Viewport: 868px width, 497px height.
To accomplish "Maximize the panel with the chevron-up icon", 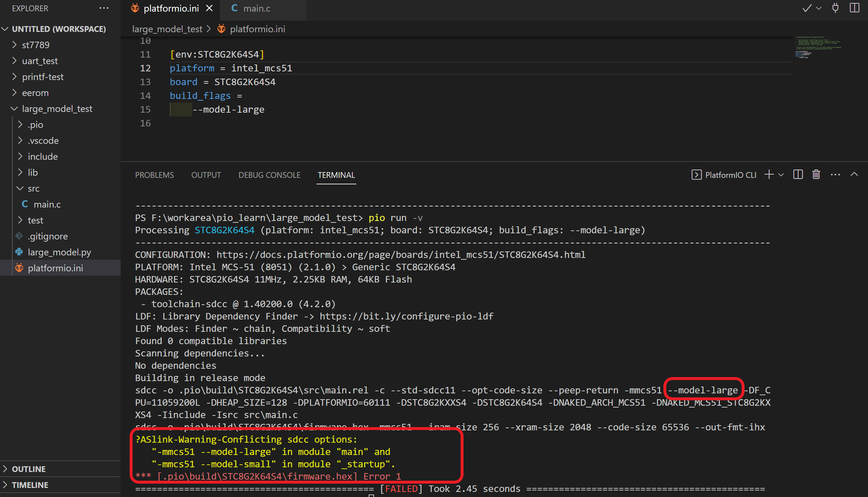I will [854, 175].
